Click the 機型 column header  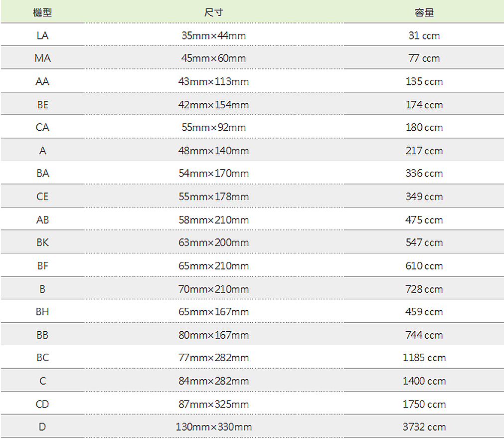coord(42,12)
